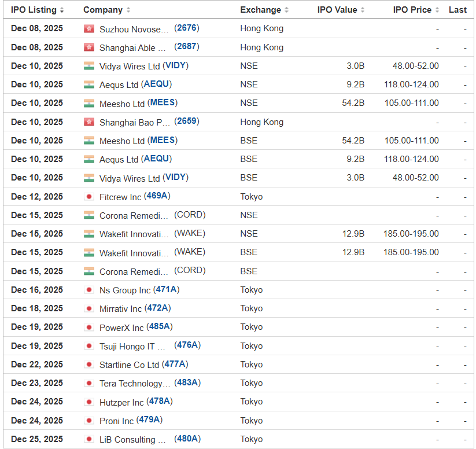
Task: Click Japan flag beside Ns Group Inc
Action: [89, 290]
